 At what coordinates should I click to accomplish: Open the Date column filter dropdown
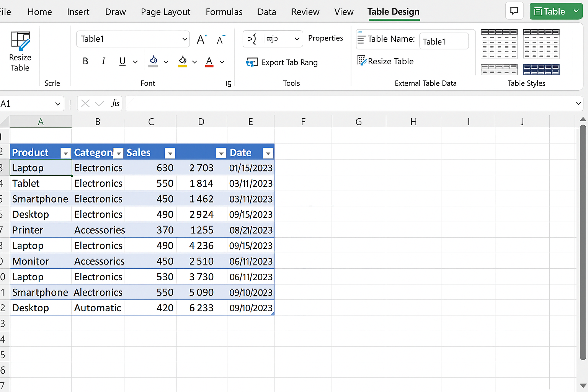click(268, 154)
